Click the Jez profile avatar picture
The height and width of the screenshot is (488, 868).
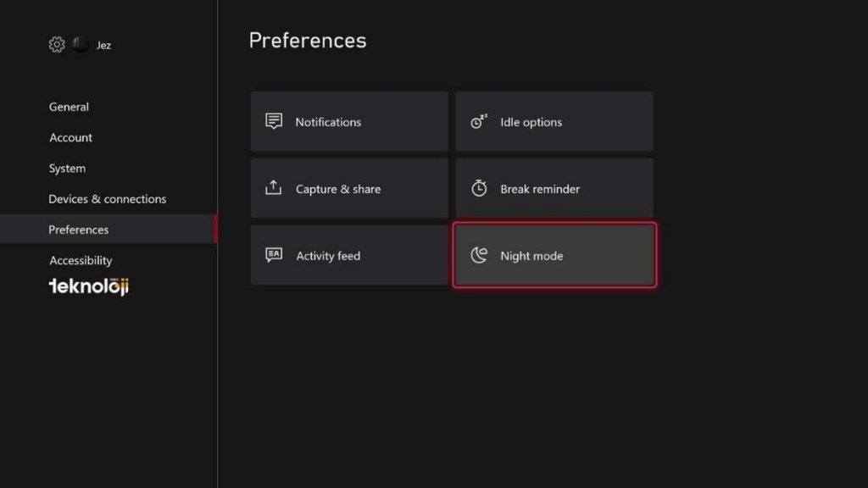coord(81,44)
